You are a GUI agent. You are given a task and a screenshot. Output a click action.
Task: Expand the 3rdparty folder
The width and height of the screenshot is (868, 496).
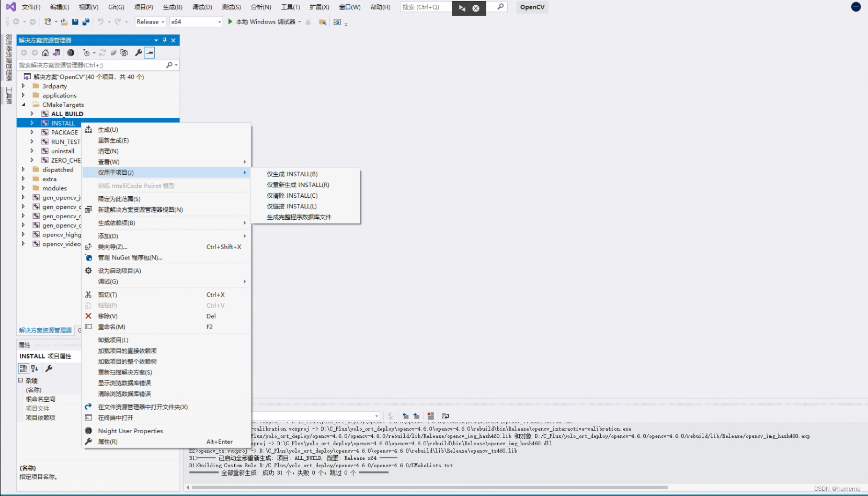point(23,86)
